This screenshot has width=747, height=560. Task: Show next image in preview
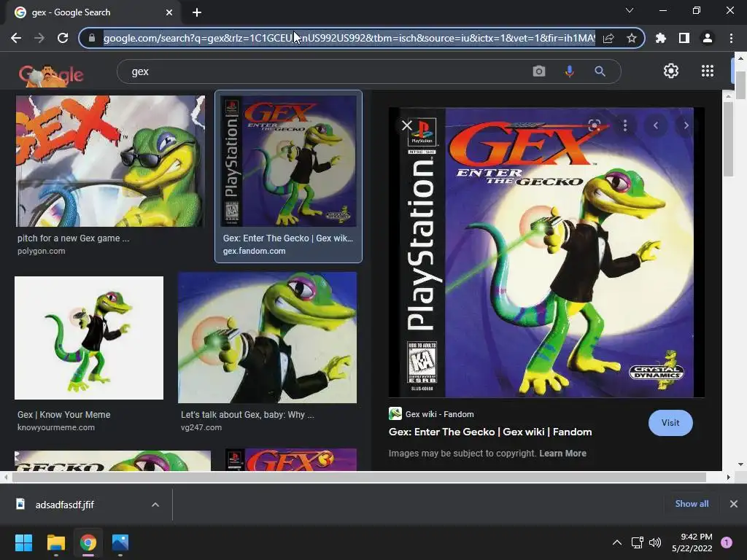[x=686, y=125]
